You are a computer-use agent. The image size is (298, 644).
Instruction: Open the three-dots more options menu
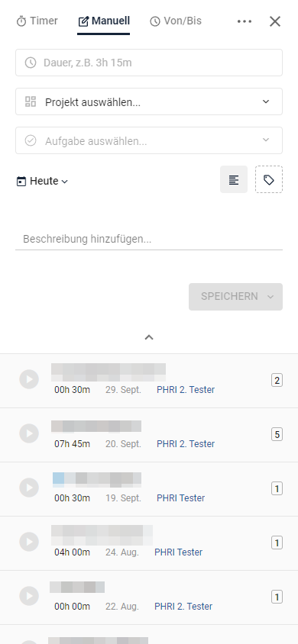[245, 21]
